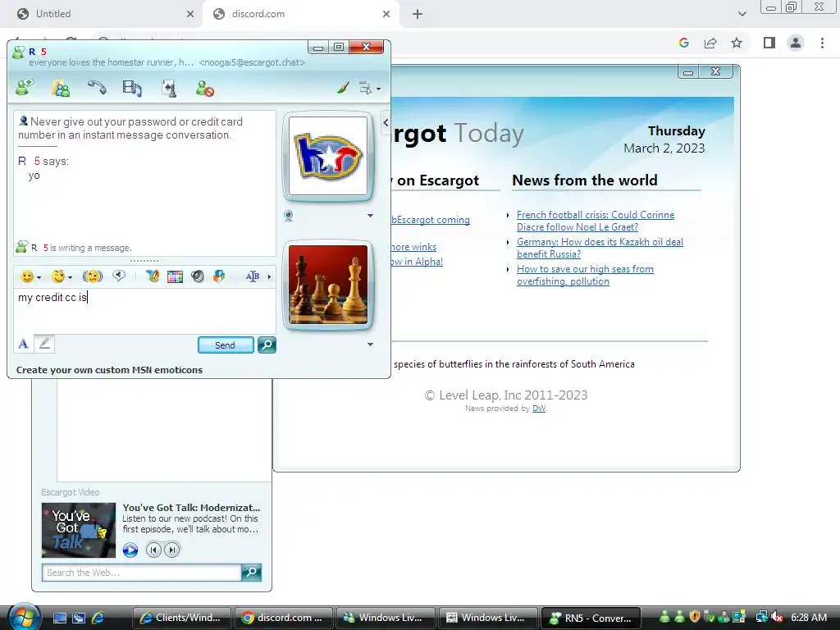
Task: Expand contact display picture options arrow
Action: pos(370,216)
